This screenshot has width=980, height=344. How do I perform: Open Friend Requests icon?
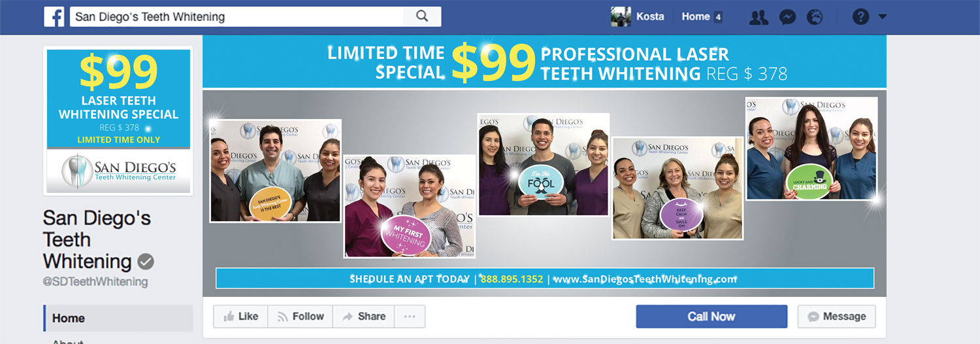click(759, 17)
